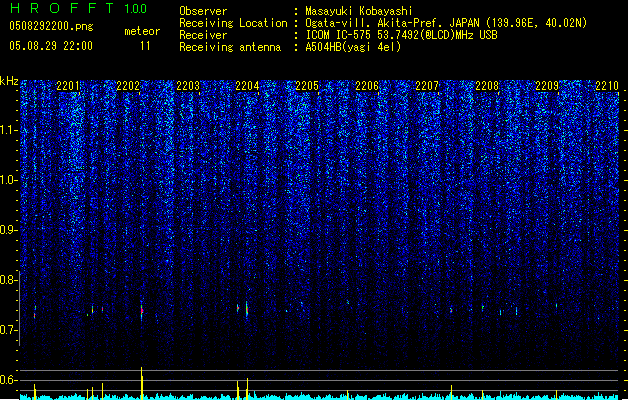Click the antenna A504HB(yagi 4el) text

click(x=353, y=47)
